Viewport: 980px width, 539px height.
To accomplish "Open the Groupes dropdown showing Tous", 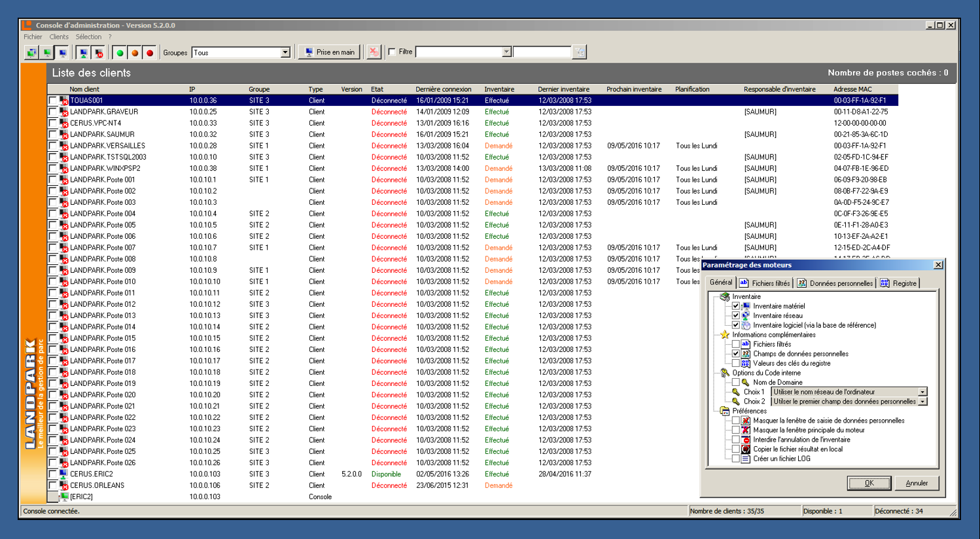I will (x=285, y=53).
